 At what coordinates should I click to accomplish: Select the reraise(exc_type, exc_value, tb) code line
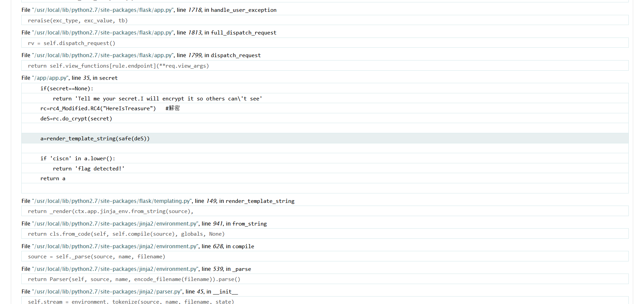point(325,20)
